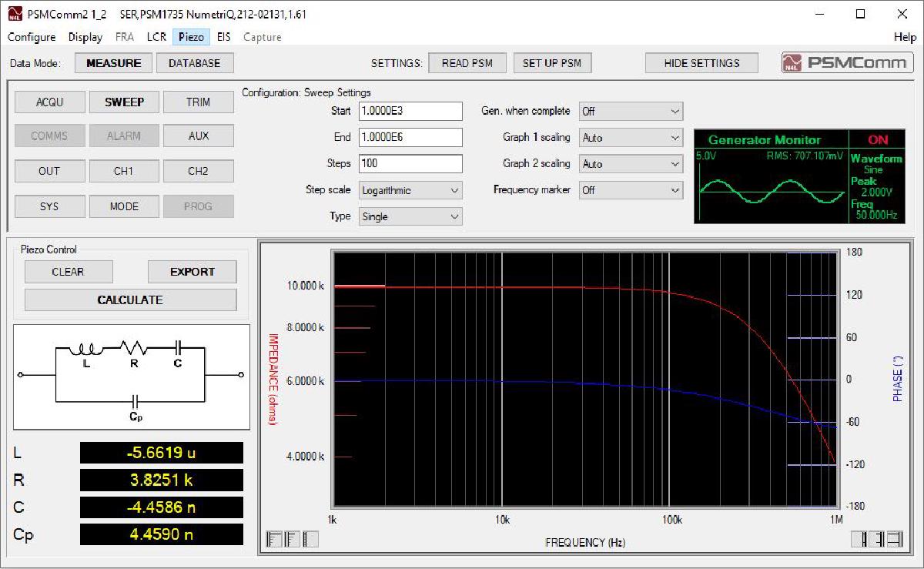The width and height of the screenshot is (924, 569).
Task: Click inside the Start frequency input field
Action: coord(410,111)
